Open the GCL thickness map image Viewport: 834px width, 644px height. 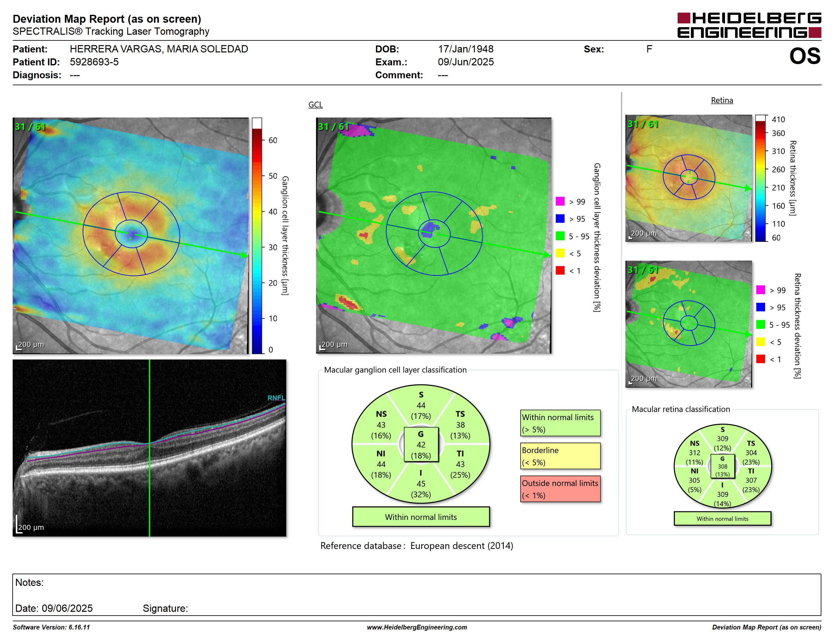pos(130,236)
